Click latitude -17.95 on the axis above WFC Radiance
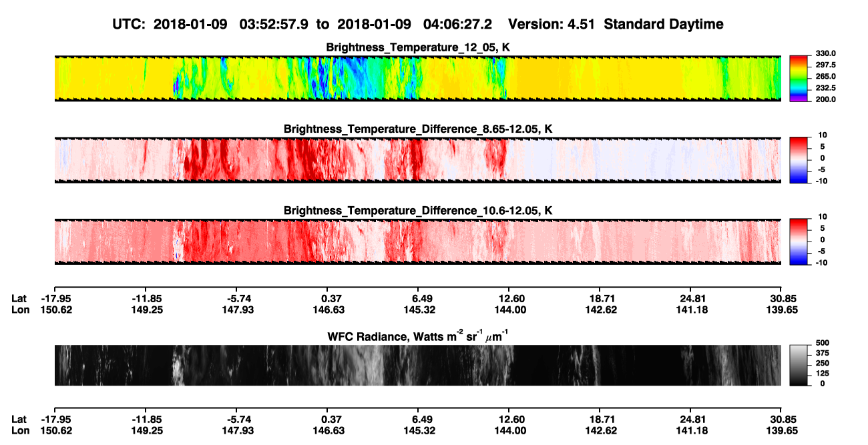 [55, 298]
